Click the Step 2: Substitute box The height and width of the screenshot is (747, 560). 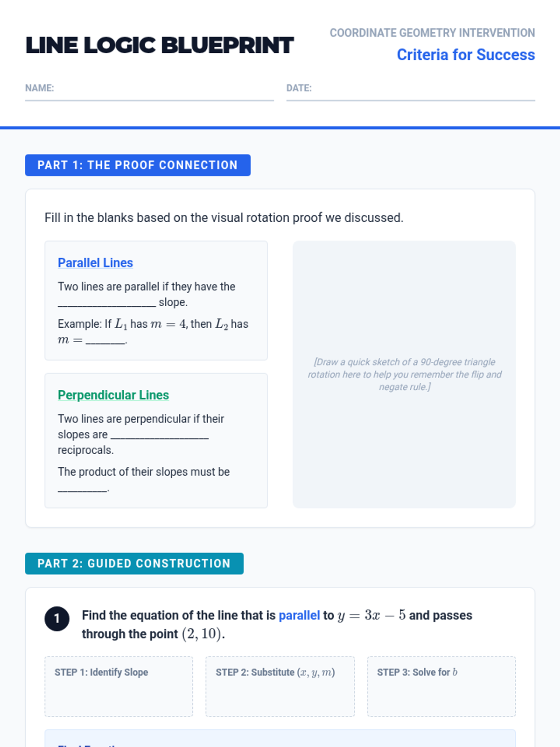(x=280, y=686)
